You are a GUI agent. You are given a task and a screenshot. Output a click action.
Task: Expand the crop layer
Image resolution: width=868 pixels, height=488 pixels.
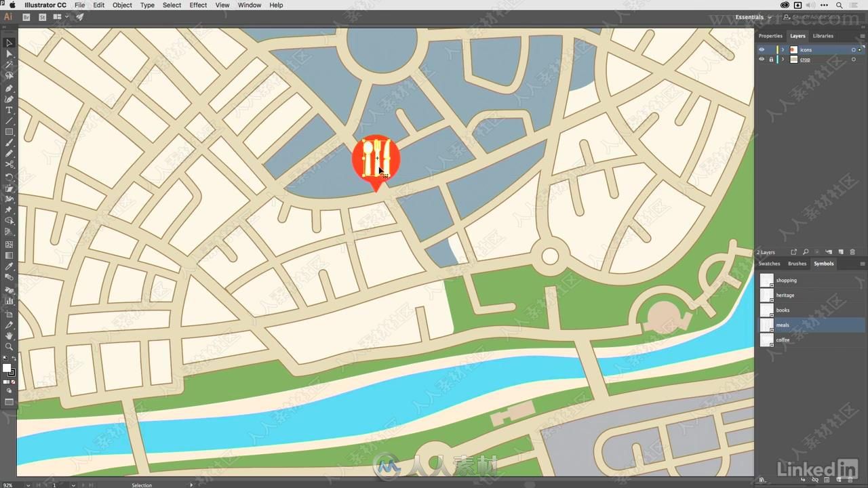783,60
